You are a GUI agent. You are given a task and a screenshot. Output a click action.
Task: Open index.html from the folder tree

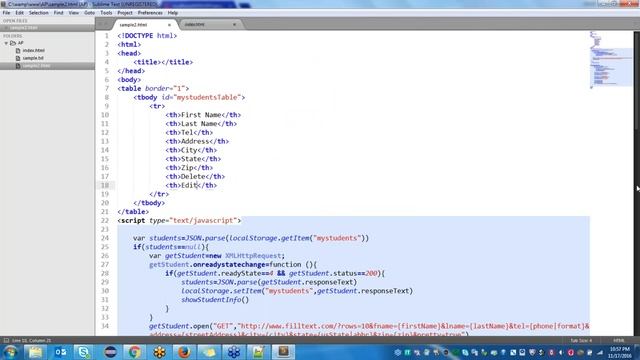click(x=33, y=50)
